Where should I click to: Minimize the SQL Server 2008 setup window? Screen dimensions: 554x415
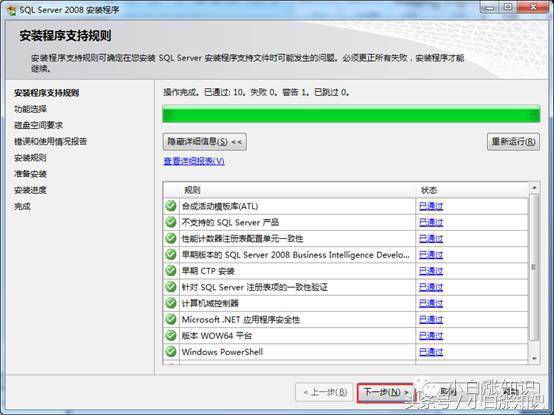(489, 7)
